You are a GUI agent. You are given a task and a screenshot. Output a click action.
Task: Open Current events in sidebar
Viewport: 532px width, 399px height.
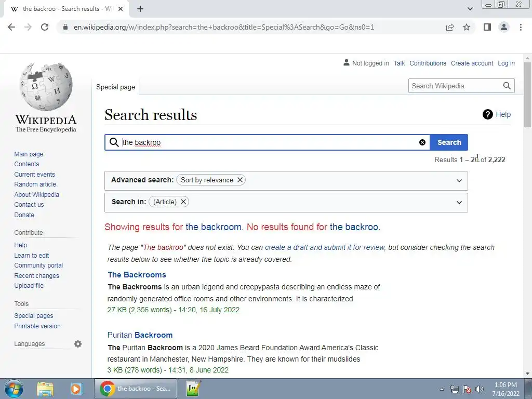point(34,174)
